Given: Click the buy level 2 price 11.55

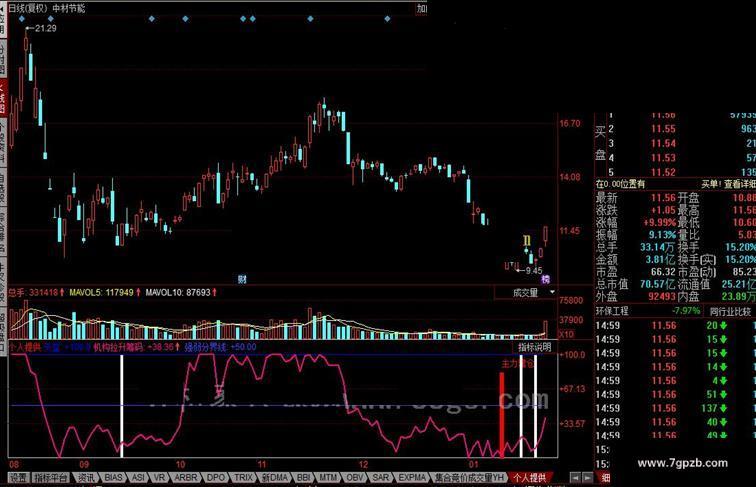Looking at the screenshot, I should 663,129.
